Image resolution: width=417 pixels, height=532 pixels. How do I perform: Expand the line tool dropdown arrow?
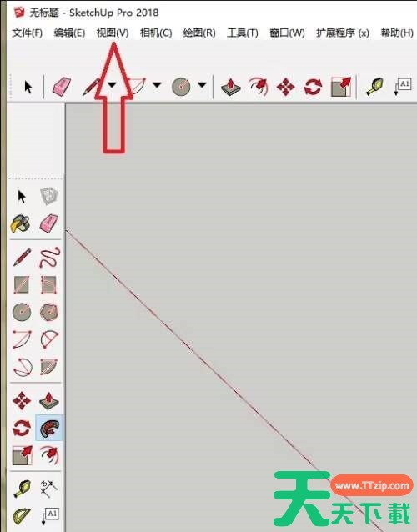pyautogui.click(x=112, y=84)
